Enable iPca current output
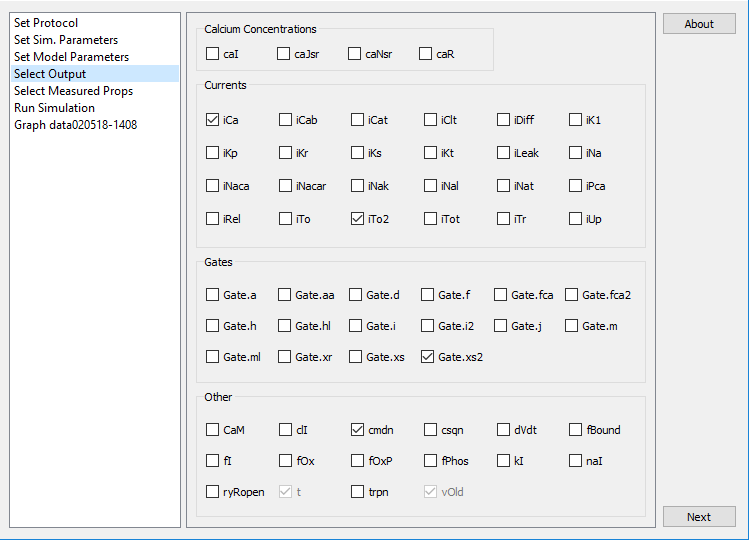This screenshot has height=540, width=749. point(575,185)
